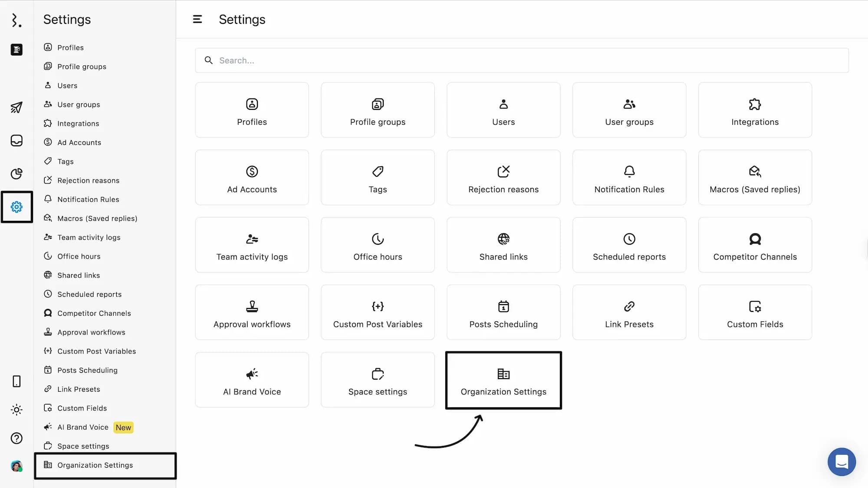Click the inbox icon in left rail
The height and width of the screenshot is (488, 868).
(16, 141)
